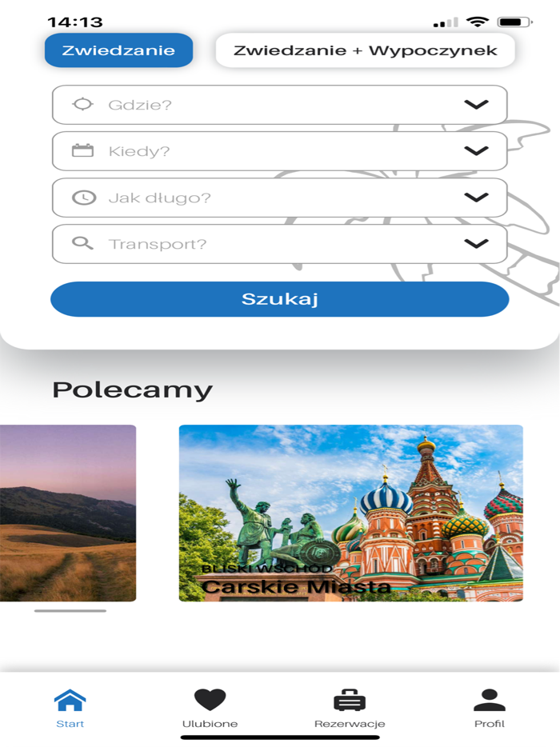Viewport: 560px width, 747px height.
Task: Click the Szukaj search button
Action: point(280,299)
